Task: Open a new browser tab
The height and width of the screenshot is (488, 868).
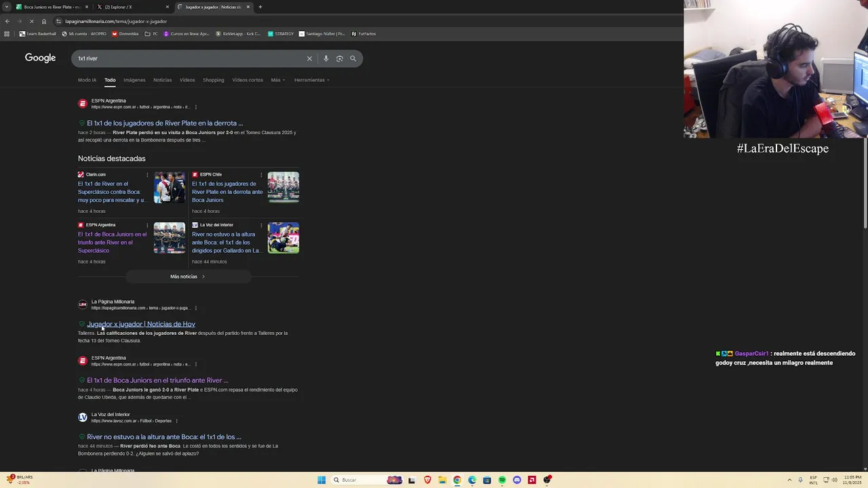Action: click(x=260, y=7)
